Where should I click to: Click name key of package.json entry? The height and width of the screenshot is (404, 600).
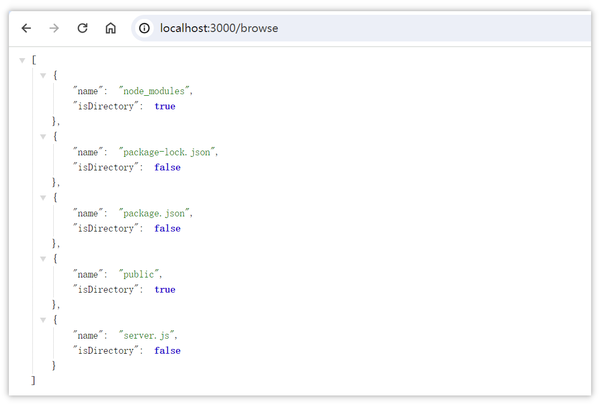(88, 213)
